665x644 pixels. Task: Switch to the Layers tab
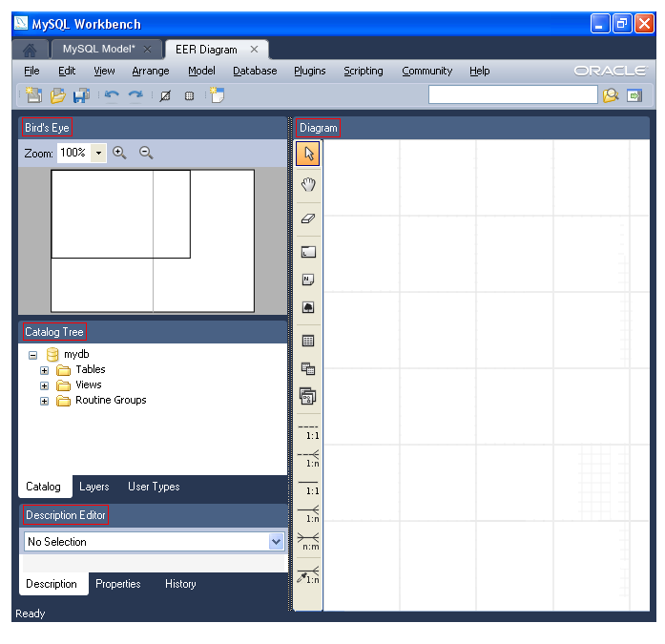point(94,487)
